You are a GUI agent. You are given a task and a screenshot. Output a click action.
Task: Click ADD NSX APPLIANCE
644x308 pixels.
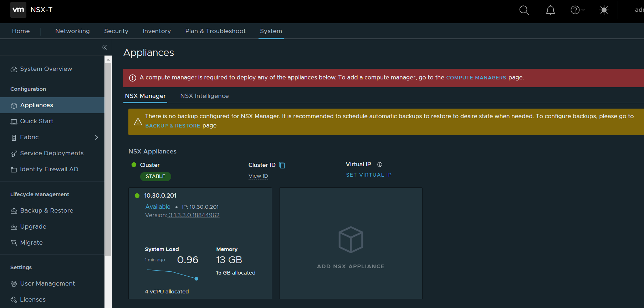(x=351, y=266)
